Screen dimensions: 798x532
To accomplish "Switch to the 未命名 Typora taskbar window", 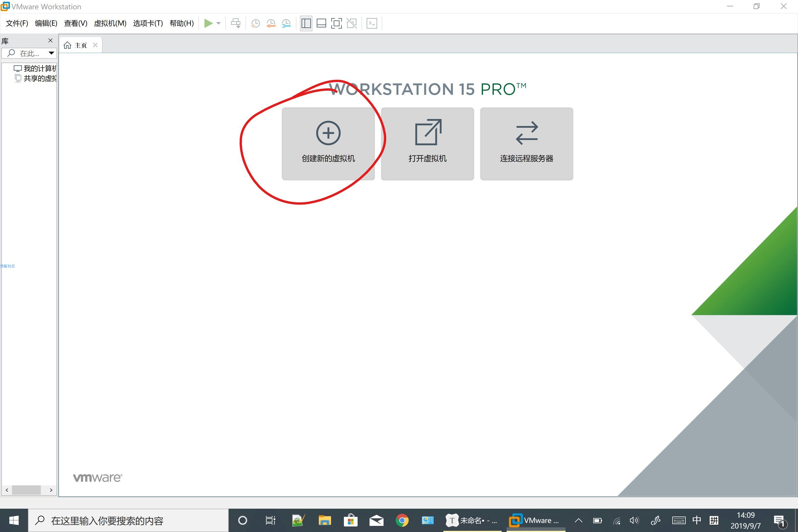I will click(x=472, y=520).
